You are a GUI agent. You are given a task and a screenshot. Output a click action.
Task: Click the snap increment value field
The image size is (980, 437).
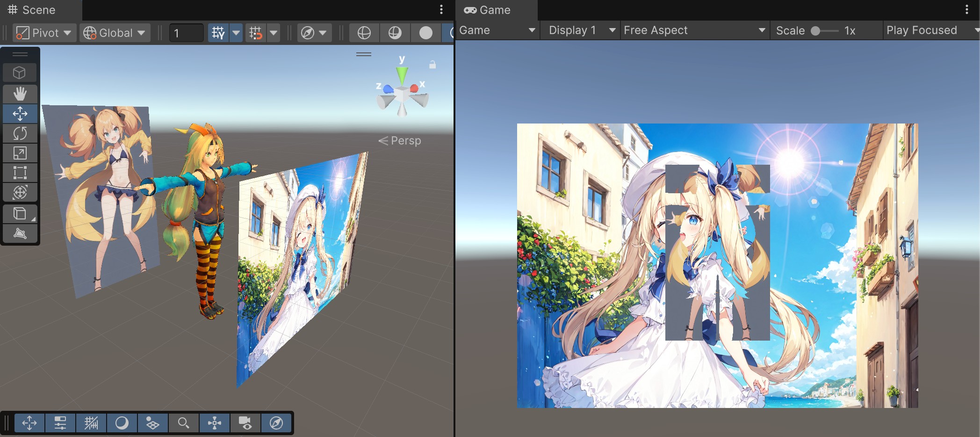click(186, 32)
